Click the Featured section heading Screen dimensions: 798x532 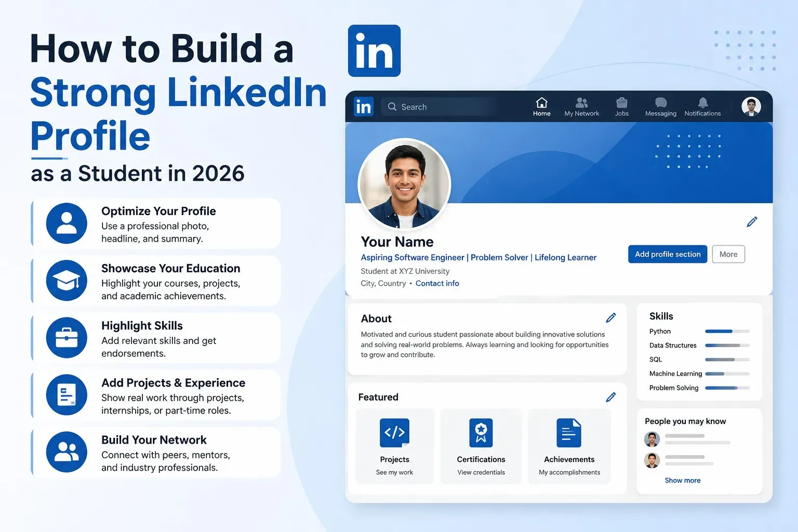coord(378,397)
